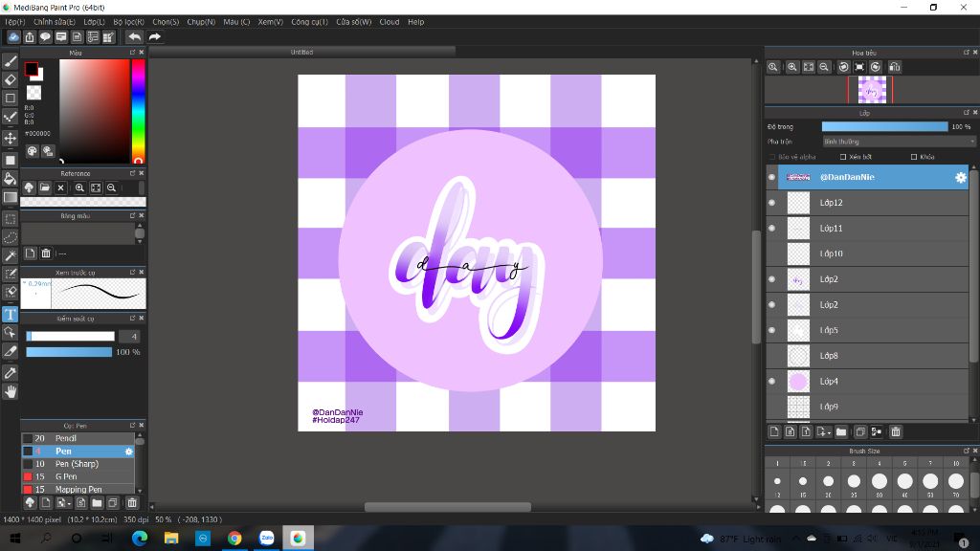Pick the Hand pan tool
This screenshot has height=551, width=980.
(x=11, y=391)
